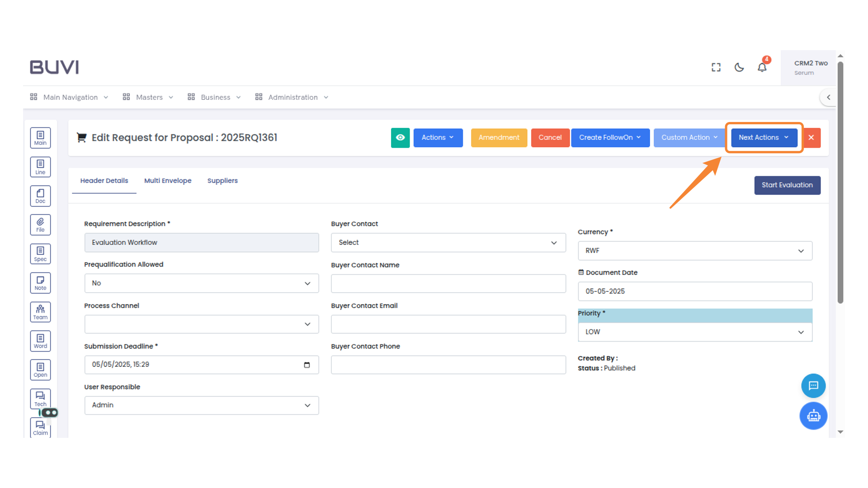Click the Start Evaluation button
The width and height of the screenshot is (868, 488).
click(787, 185)
